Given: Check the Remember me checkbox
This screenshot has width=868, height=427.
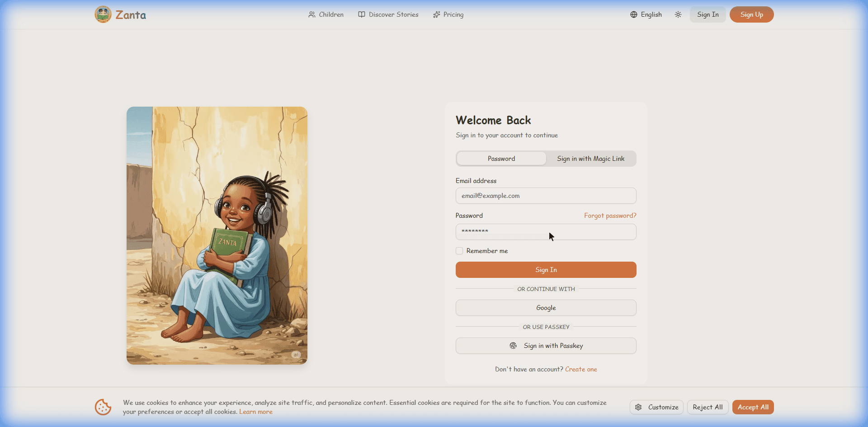Looking at the screenshot, I should [x=459, y=251].
